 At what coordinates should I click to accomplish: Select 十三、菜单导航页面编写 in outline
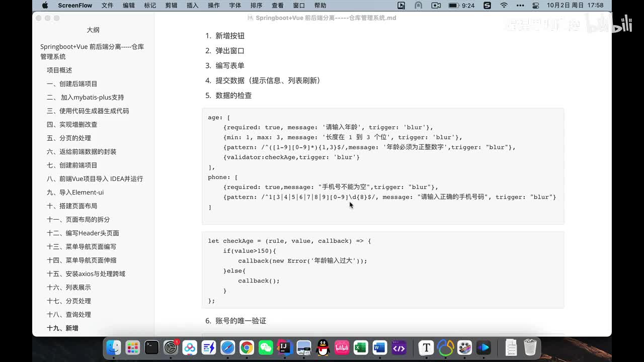coord(82,247)
